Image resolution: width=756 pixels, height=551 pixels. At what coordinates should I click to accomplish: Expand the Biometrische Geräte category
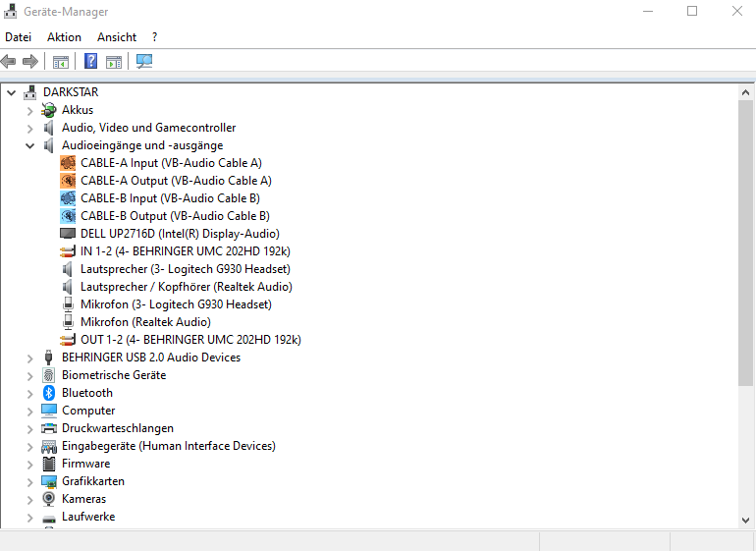pos(29,376)
